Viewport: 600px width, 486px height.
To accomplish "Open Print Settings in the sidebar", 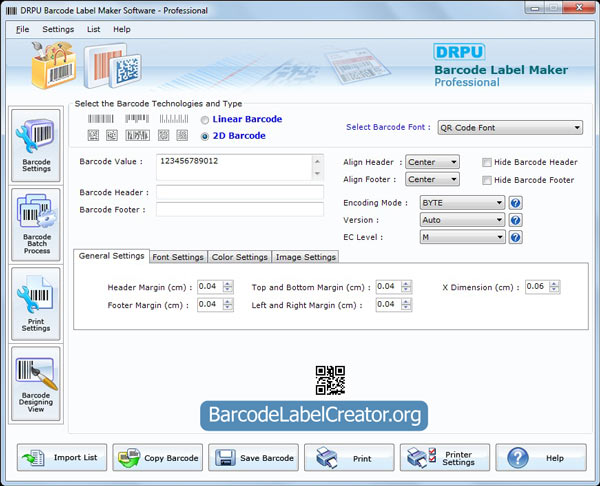I will 36,304.
